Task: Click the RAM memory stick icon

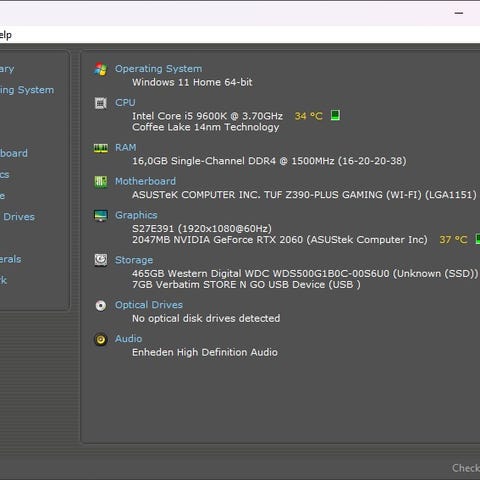Action: click(x=101, y=148)
